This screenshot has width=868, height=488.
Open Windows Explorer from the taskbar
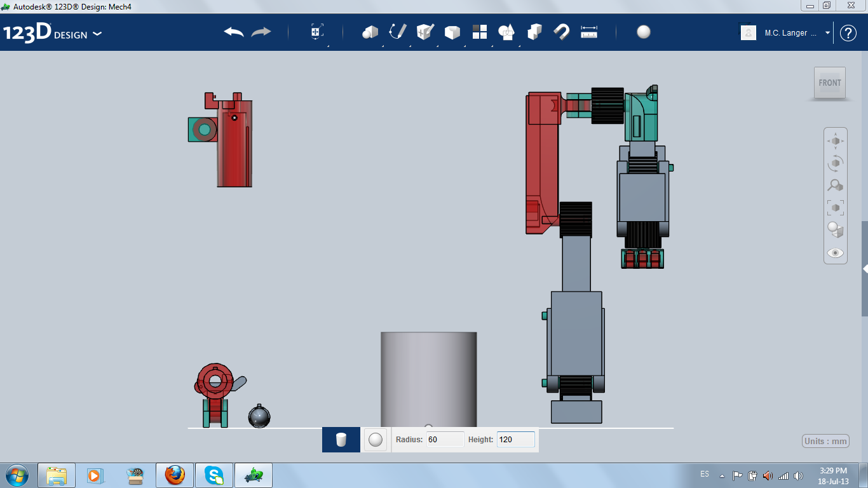(57, 475)
